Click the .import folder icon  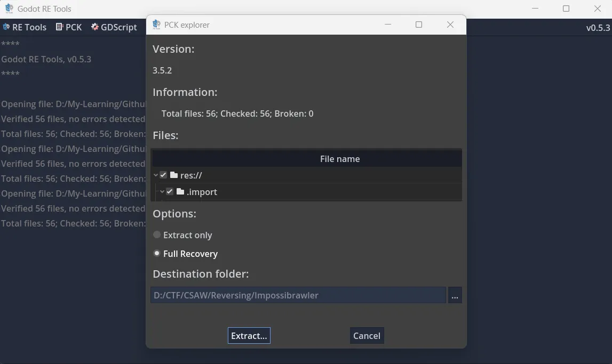[x=180, y=192]
